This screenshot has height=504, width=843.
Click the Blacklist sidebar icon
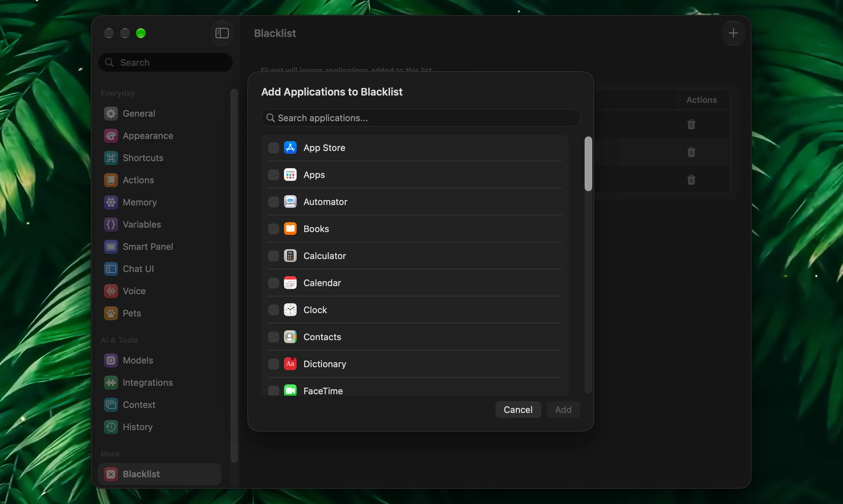click(x=111, y=474)
